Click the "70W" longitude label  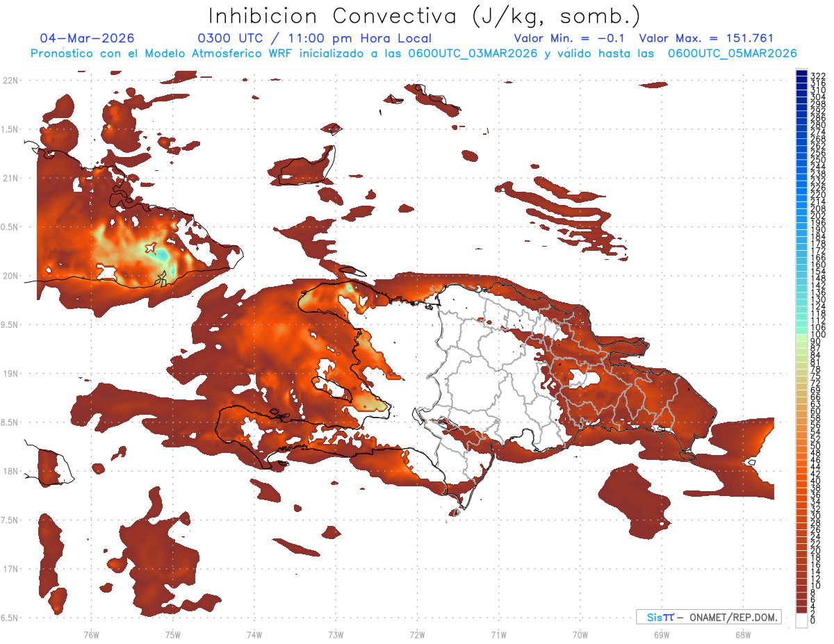[x=580, y=634]
